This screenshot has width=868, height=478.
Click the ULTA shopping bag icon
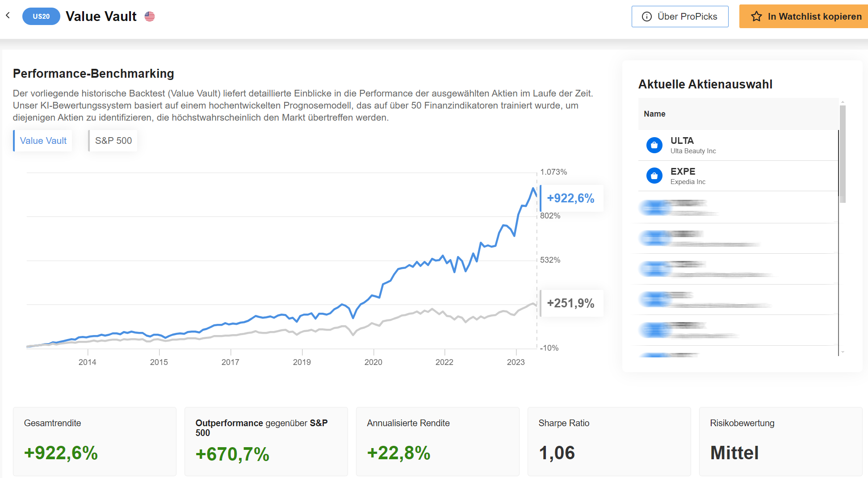coord(654,145)
